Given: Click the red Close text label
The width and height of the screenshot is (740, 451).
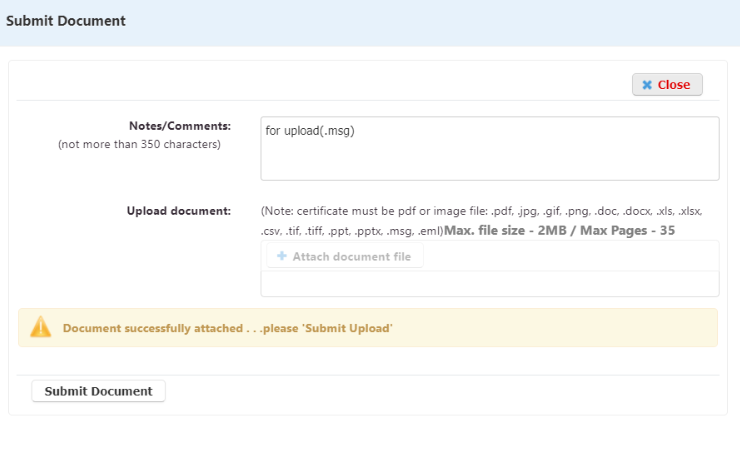Looking at the screenshot, I should coord(673,85).
